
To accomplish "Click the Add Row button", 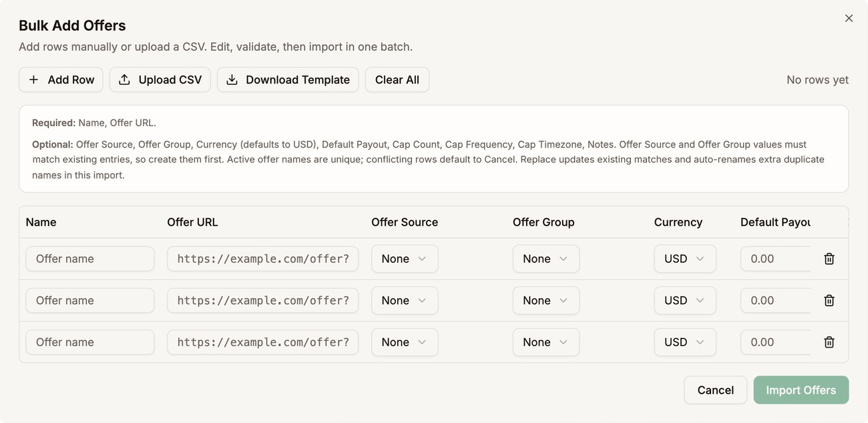I will coord(61,80).
